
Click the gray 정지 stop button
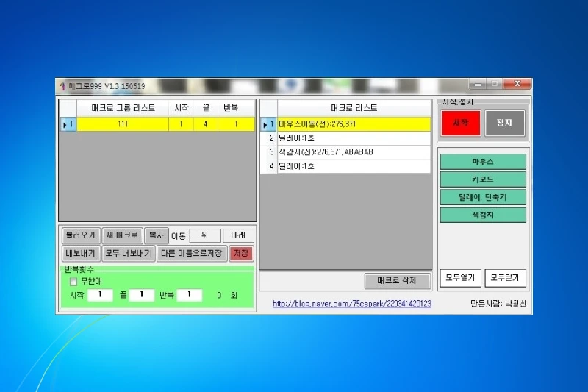coord(504,123)
